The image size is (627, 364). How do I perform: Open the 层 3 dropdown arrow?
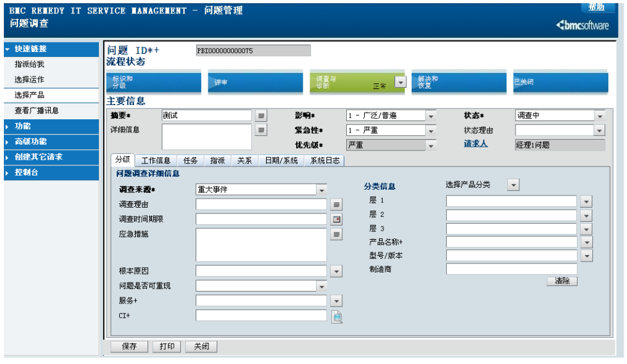point(586,229)
